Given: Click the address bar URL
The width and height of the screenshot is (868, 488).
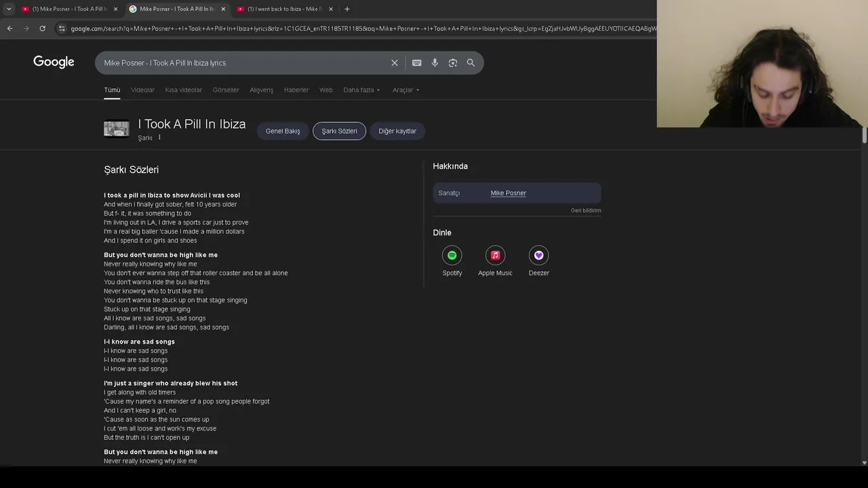Looking at the screenshot, I should point(363,28).
